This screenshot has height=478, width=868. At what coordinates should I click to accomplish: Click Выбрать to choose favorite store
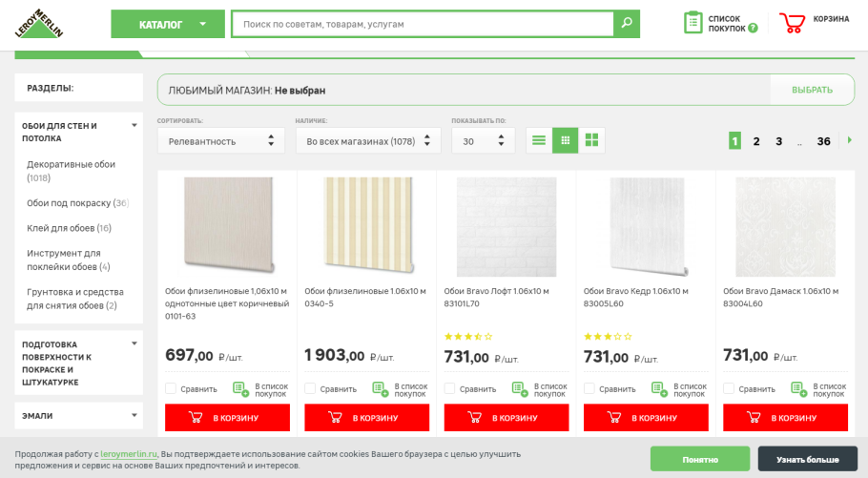pyautogui.click(x=812, y=90)
